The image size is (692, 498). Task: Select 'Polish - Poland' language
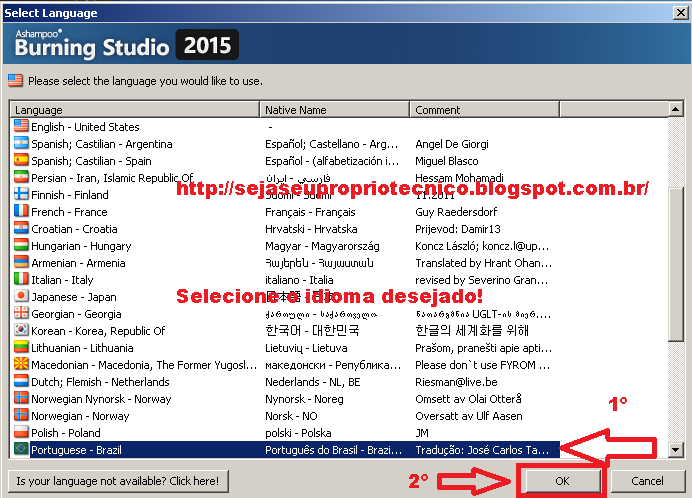(66, 433)
